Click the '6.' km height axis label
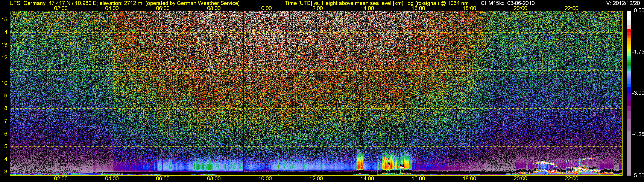This screenshot has width=644, height=182. click(6, 134)
